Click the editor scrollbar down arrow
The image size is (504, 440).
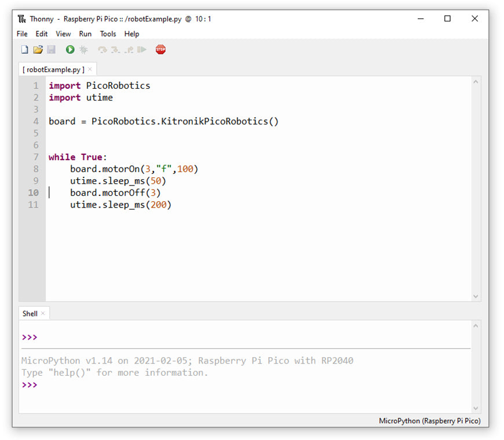[476, 296]
